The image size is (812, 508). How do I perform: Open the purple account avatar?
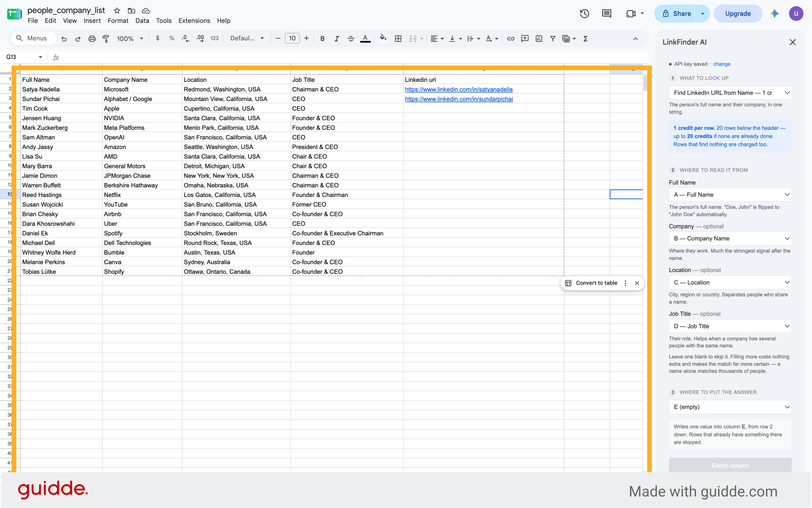[796, 14]
